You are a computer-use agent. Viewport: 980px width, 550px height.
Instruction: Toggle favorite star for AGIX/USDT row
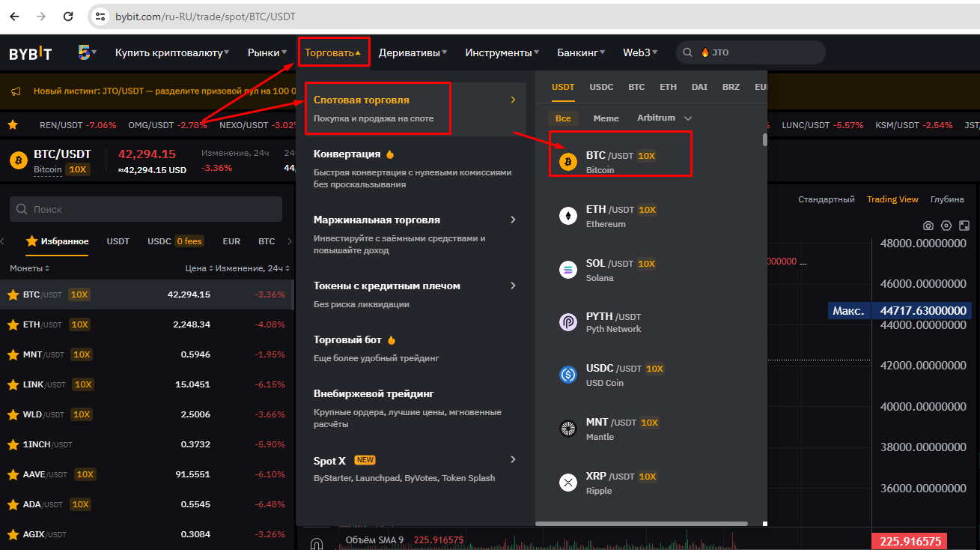13,534
